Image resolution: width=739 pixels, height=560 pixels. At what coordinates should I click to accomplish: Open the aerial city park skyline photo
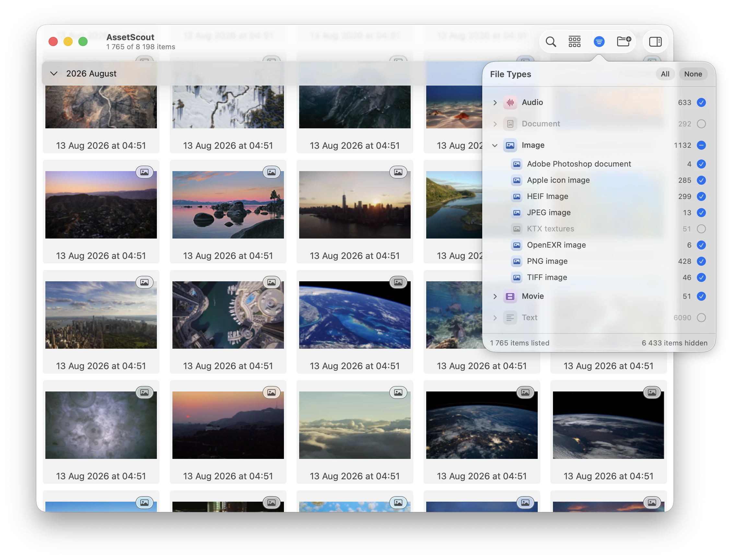pos(101,315)
